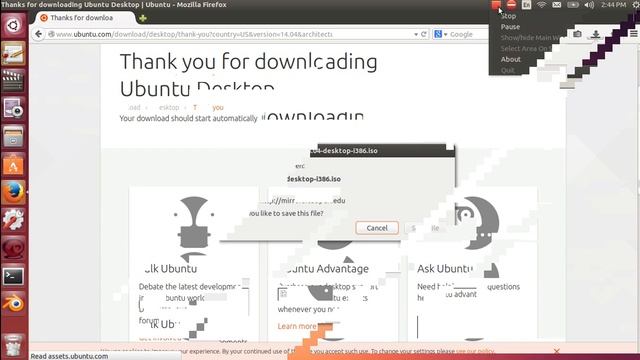This screenshot has height=360, width=640.
Task: Click the red no-entry indicator icon
Action: (511, 5)
